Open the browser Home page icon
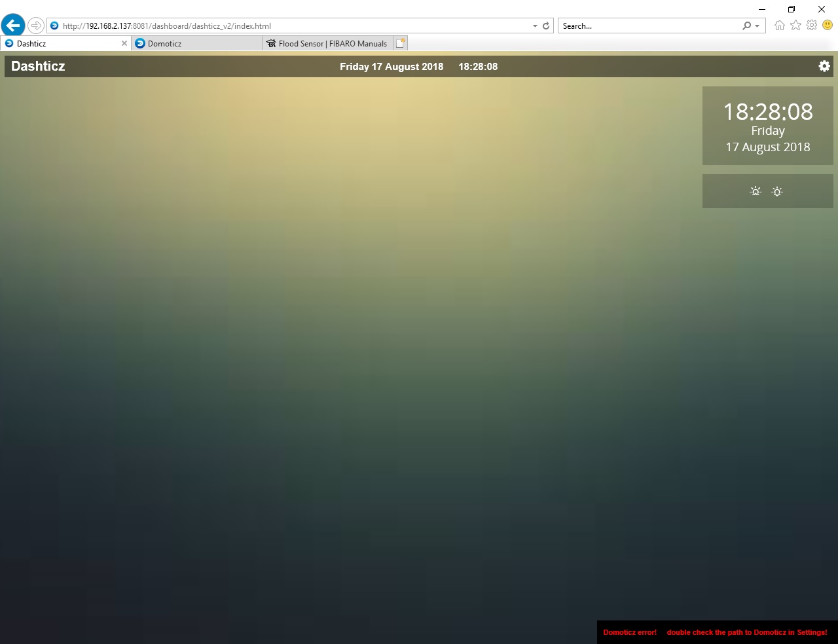The width and height of the screenshot is (838, 644). pyautogui.click(x=779, y=26)
